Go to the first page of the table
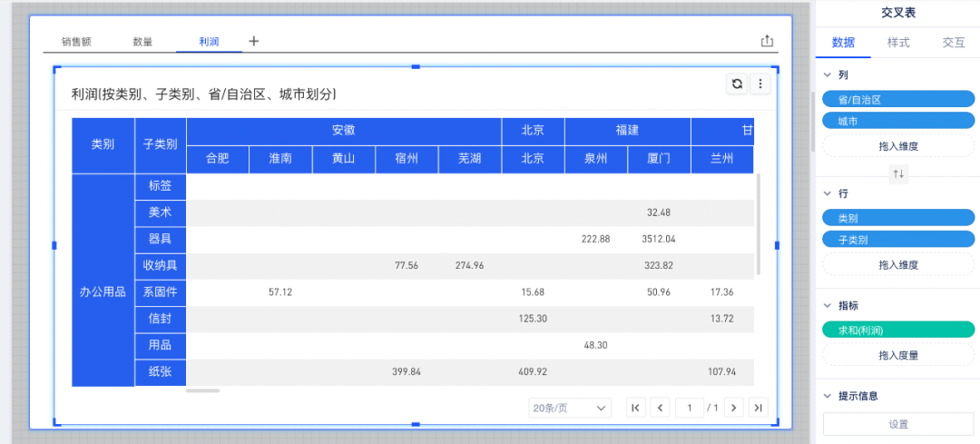Screen dimensions: 980x444 (635, 409)
